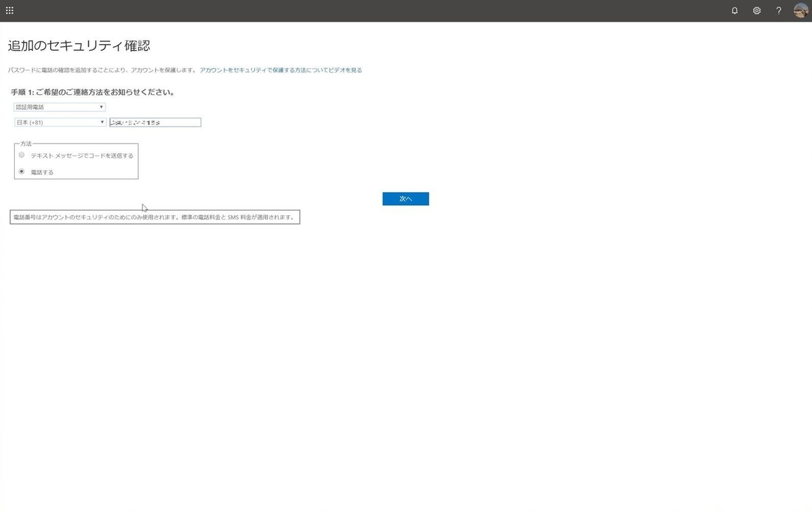Open the 日本 (+81) country code dropdown

(60, 122)
